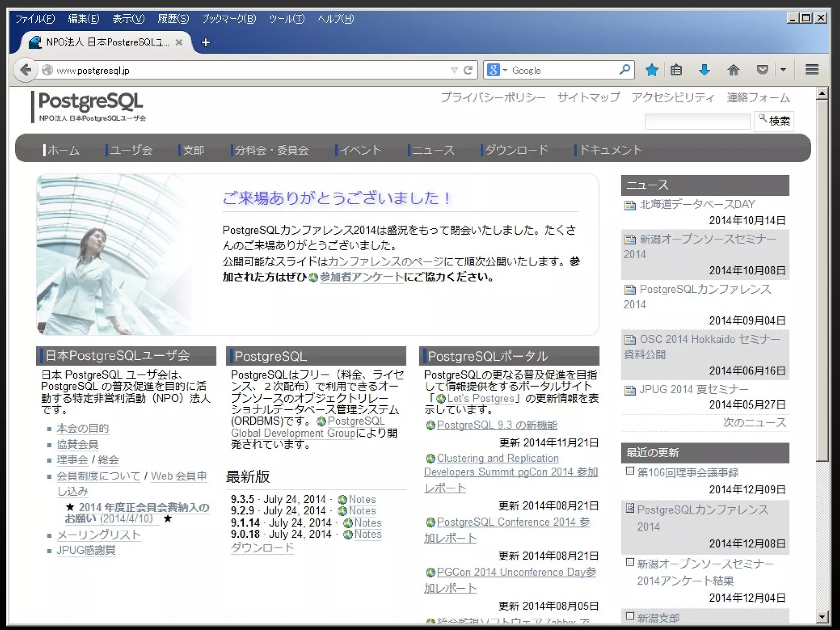Open the URL bar history dropdown arrow
840x630 pixels.
[454, 70]
